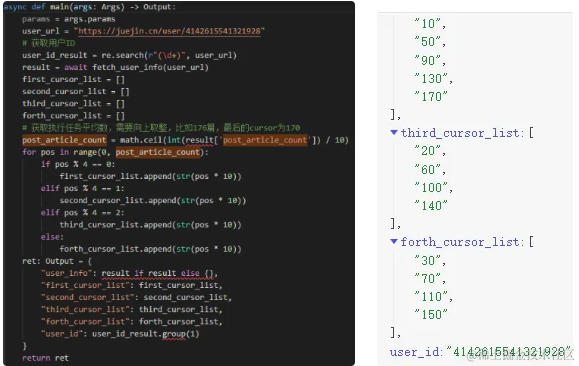The image size is (579, 366).
Task: Click the re.search user_id_result line
Action: (129, 55)
